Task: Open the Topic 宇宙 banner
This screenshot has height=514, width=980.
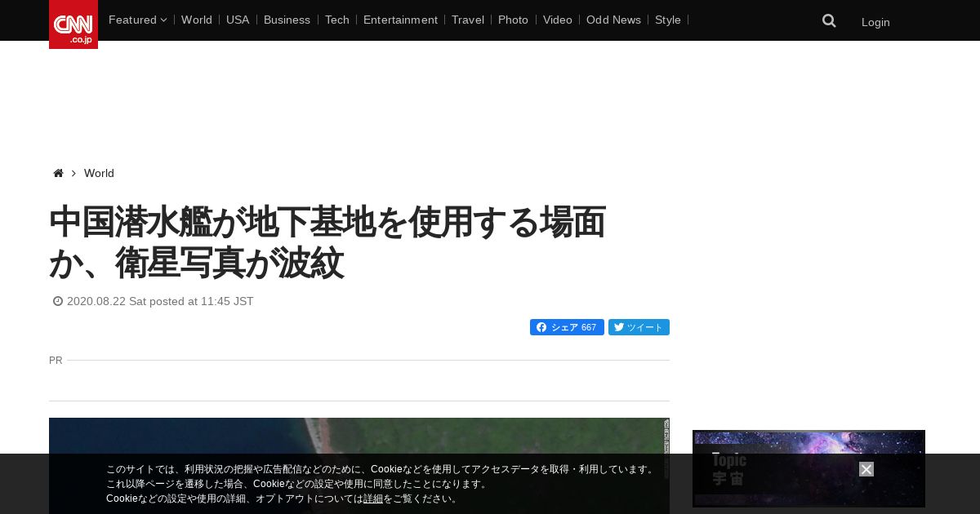Action: pos(808,469)
